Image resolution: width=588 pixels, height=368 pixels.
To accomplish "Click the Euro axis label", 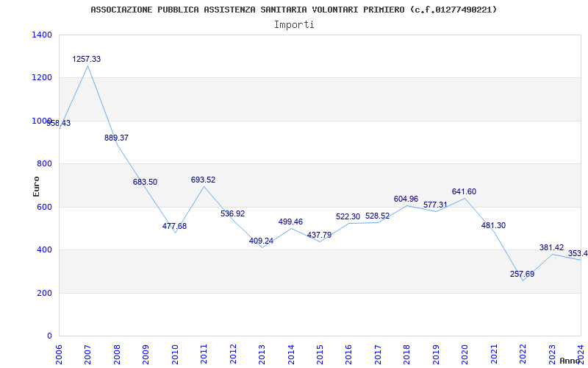I will point(36,186).
